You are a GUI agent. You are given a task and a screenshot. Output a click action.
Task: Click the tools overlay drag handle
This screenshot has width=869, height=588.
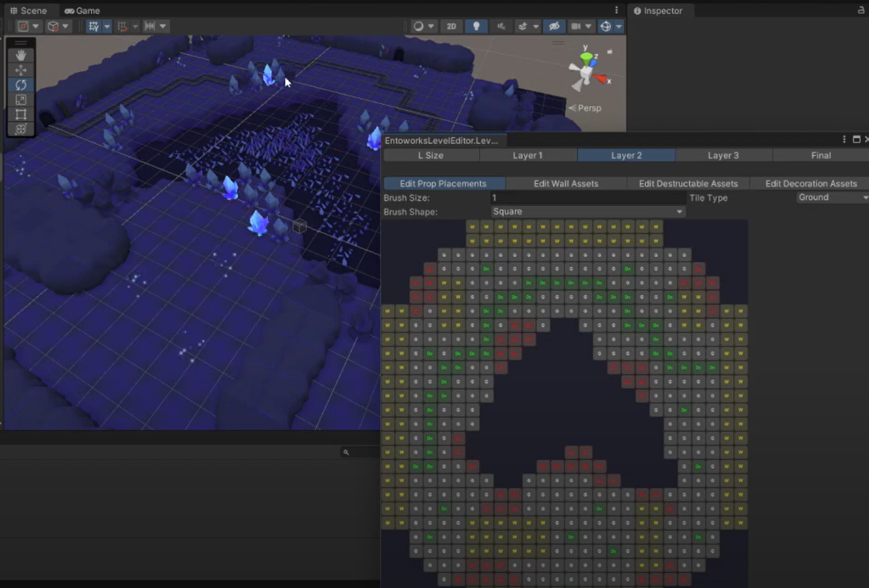point(21,43)
